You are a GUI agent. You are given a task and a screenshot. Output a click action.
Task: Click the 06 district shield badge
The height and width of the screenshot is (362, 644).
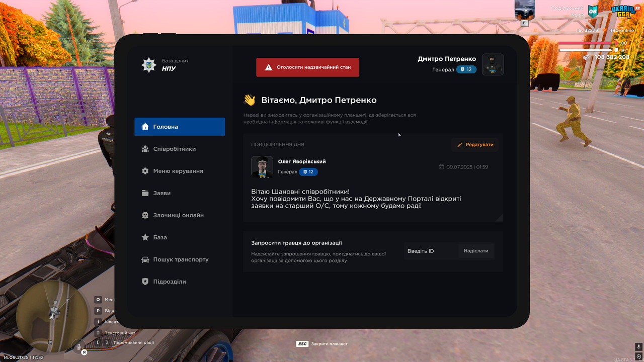click(x=593, y=12)
